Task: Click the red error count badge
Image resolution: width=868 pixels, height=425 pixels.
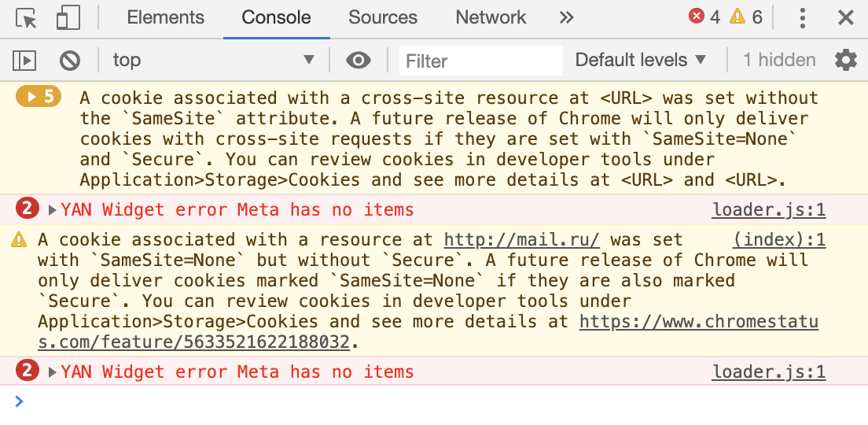Action: click(704, 17)
